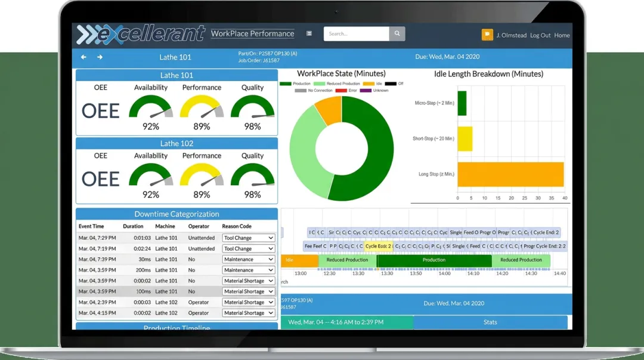Click Part/On: P2587 OP130 (A) text
The width and height of the screenshot is (644, 360).
tap(268, 54)
